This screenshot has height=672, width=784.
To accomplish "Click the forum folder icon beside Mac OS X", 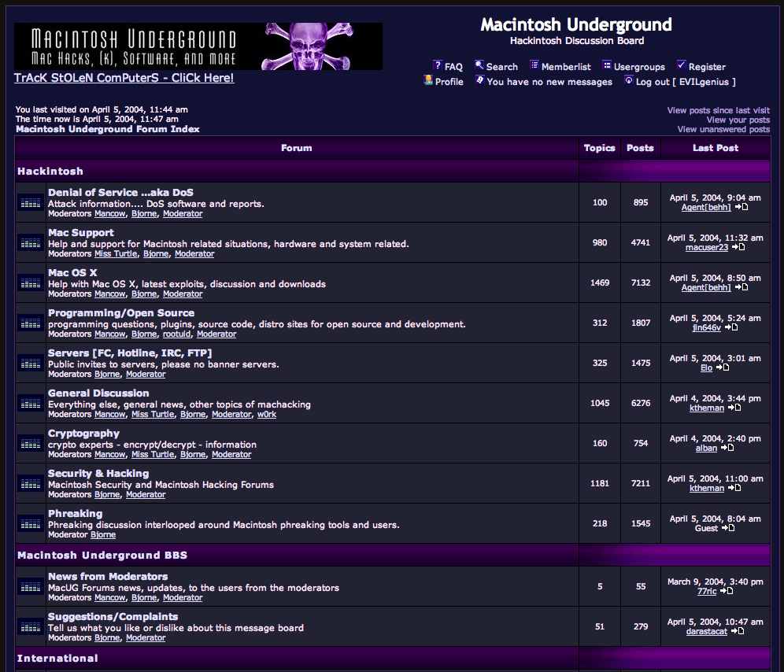I will [x=31, y=283].
